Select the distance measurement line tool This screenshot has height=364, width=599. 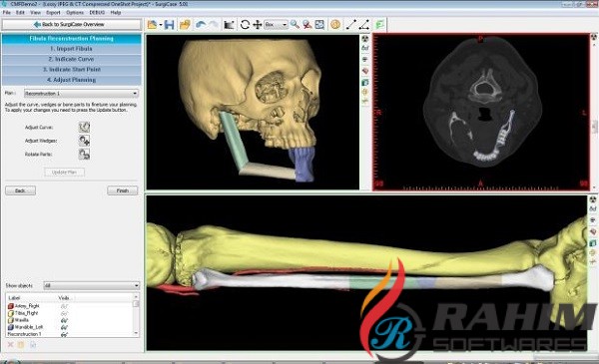pos(350,25)
